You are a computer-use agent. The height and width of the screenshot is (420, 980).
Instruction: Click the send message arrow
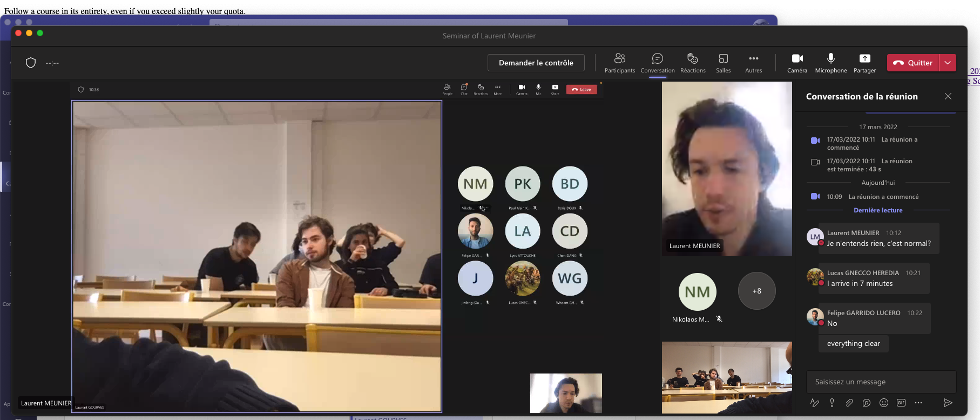pos(948,403)
